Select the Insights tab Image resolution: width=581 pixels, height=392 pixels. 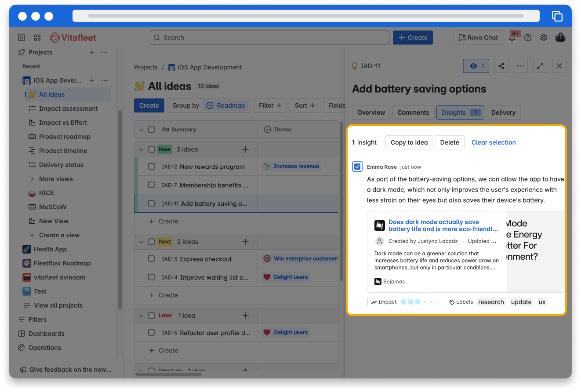click(x=460, y=113)
